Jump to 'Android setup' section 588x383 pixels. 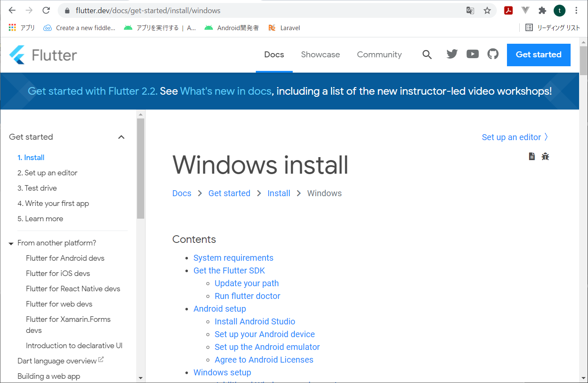(x=220, y=309)
